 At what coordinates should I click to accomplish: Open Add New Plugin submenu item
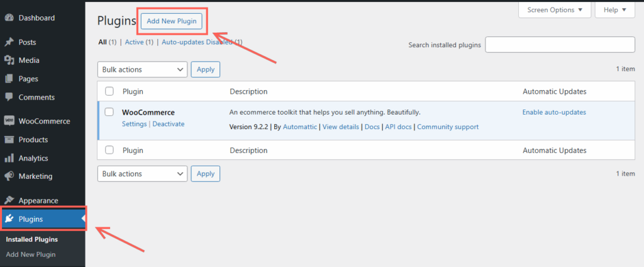tap(31, 254)
